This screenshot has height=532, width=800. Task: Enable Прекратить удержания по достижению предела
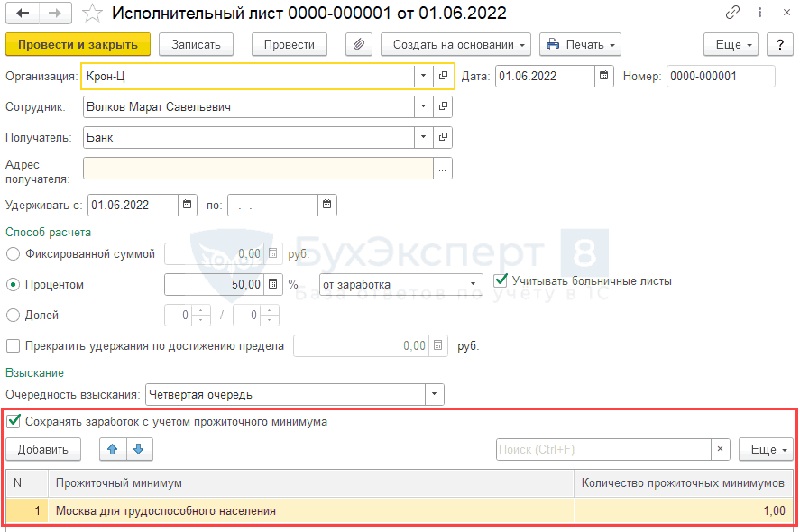[x=13, y=345]
